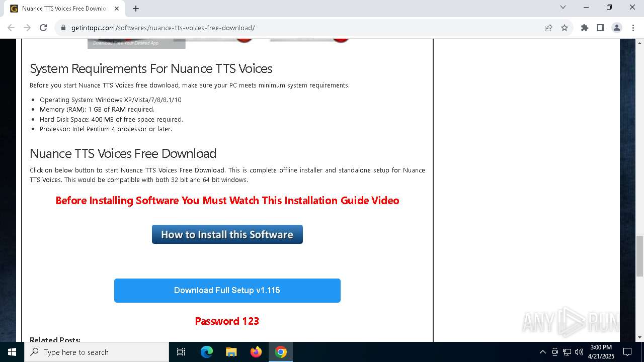The width and height of the screenshot is (644, 362).
Task: Click the Memory (RAM) requirement line
Action: pos(97,109)
